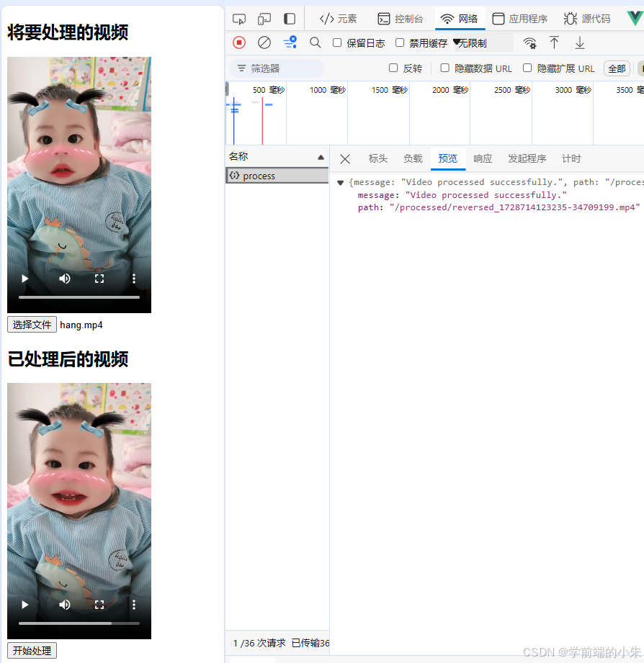Screen dimensions: 644x663
Task: Check the 反转 checkbox
Action: pos(393,68)
